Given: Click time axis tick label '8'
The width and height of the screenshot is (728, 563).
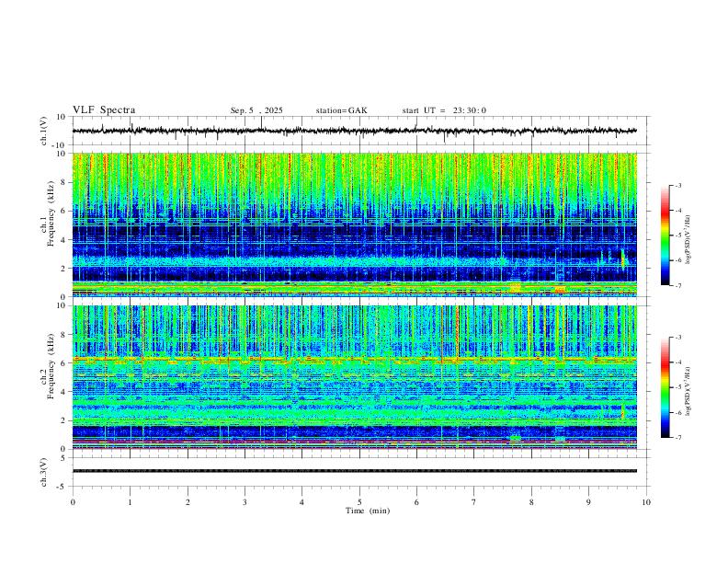Looking at the screenshot, I should (x=531, y=502).
